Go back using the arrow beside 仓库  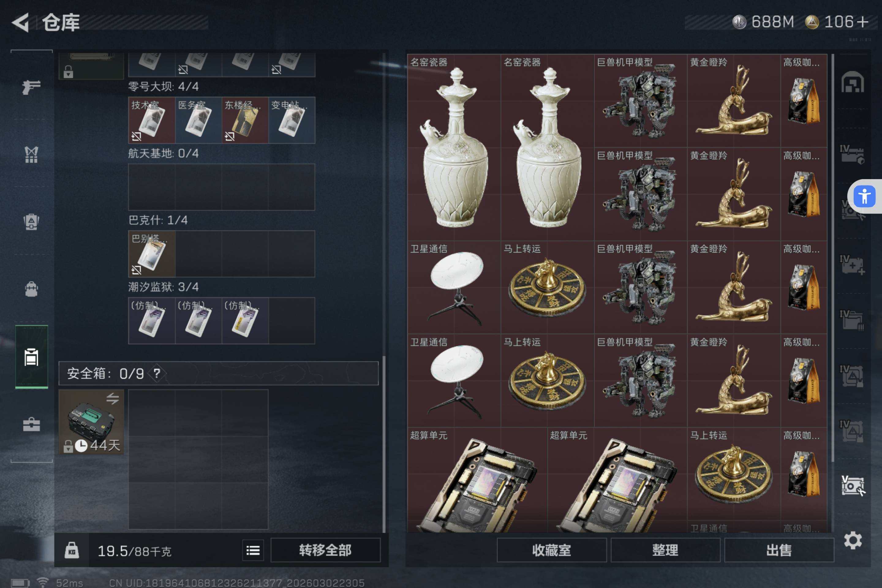(21, 22)
